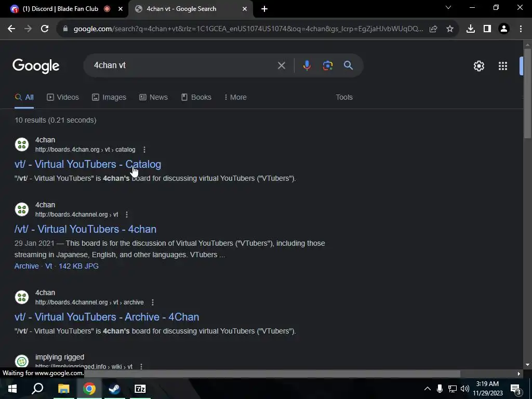The height and width of the screenshot is (399, 532).
Task: Open new browser tab with plus
Action: pos(264,9)
